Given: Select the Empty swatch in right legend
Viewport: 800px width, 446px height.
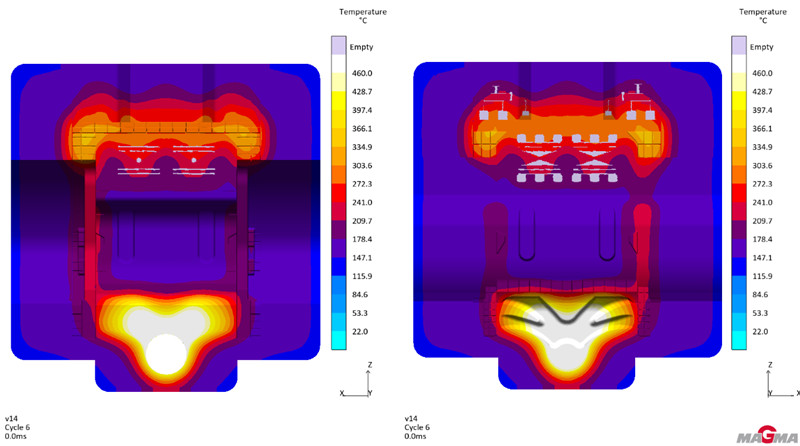Looking at the screenshot, I should [x=738, y=45].
